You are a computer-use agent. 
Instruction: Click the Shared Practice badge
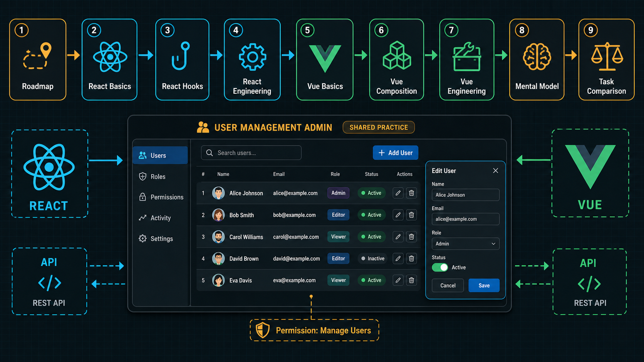379,127
